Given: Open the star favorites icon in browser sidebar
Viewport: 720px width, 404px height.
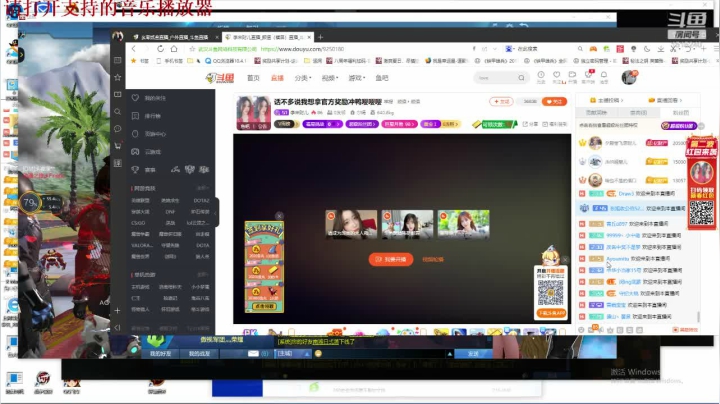Looking at the screenshot, I should 118,77.
